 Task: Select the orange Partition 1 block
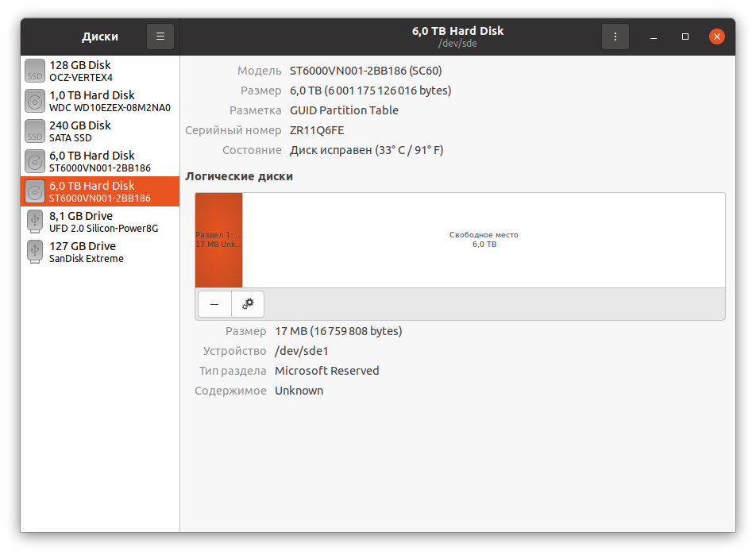pyautogui.click(x=218, y=240)
